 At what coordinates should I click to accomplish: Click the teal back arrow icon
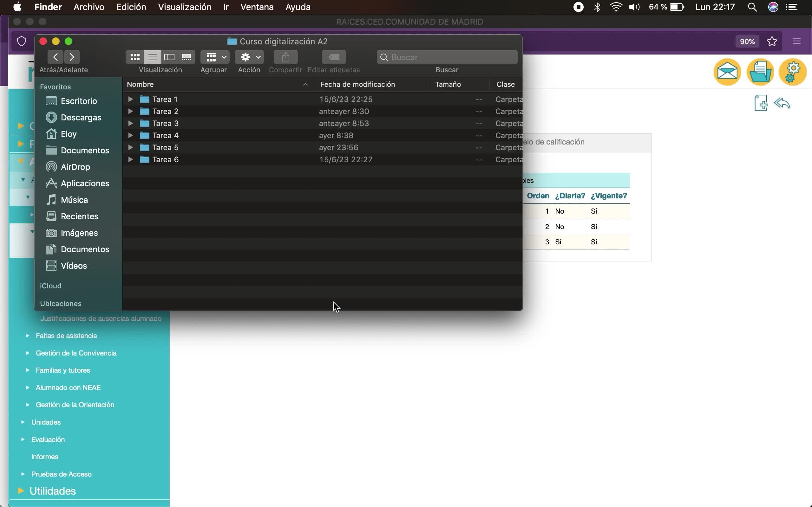[x=782, y=103]
